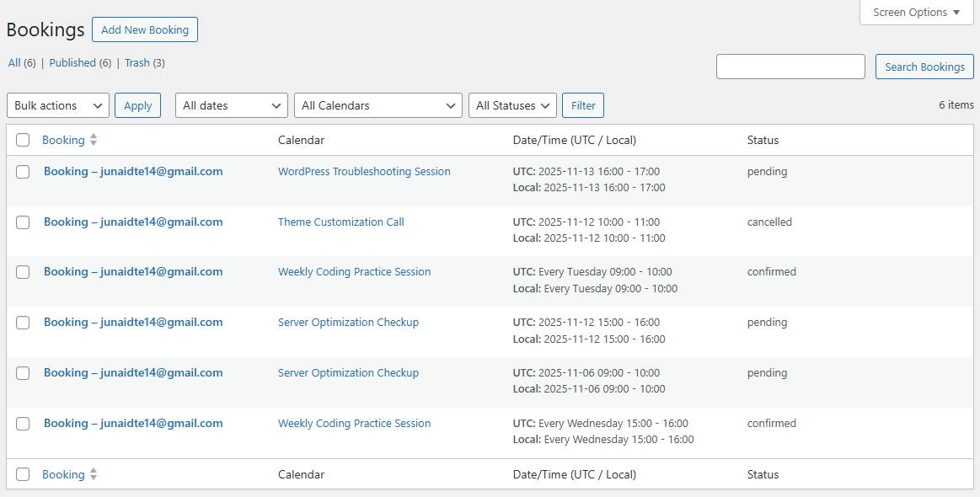Check the checkbox for the cancelled booking

point(23,222)
